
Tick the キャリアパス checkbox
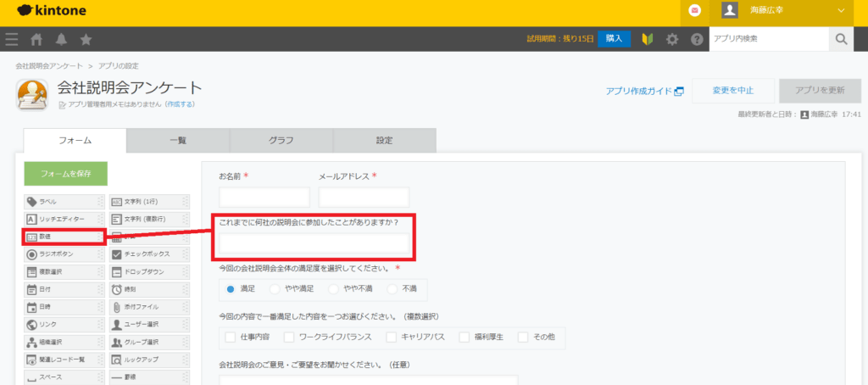(x=391, y=338)
